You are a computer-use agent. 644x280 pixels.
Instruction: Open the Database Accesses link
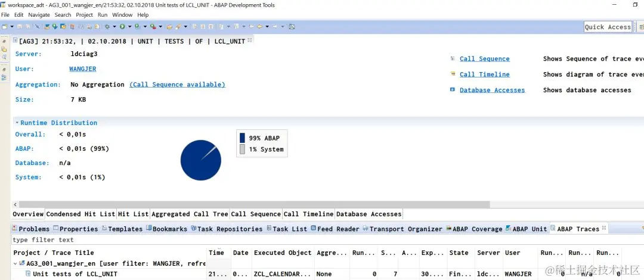tap(492, 90)
